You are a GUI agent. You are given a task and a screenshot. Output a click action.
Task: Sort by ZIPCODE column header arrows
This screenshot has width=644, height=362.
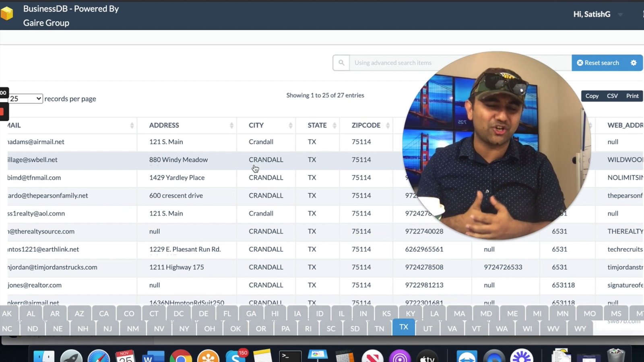(x=388, y=125)
